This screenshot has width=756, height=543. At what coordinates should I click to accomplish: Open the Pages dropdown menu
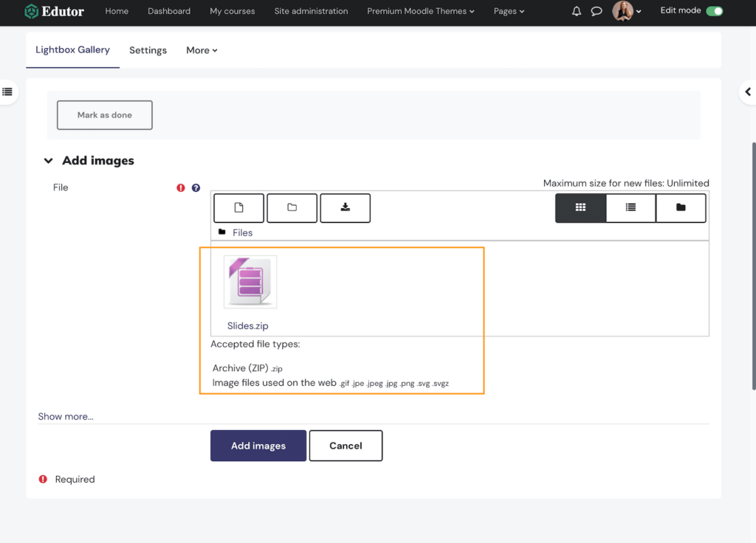509,11
